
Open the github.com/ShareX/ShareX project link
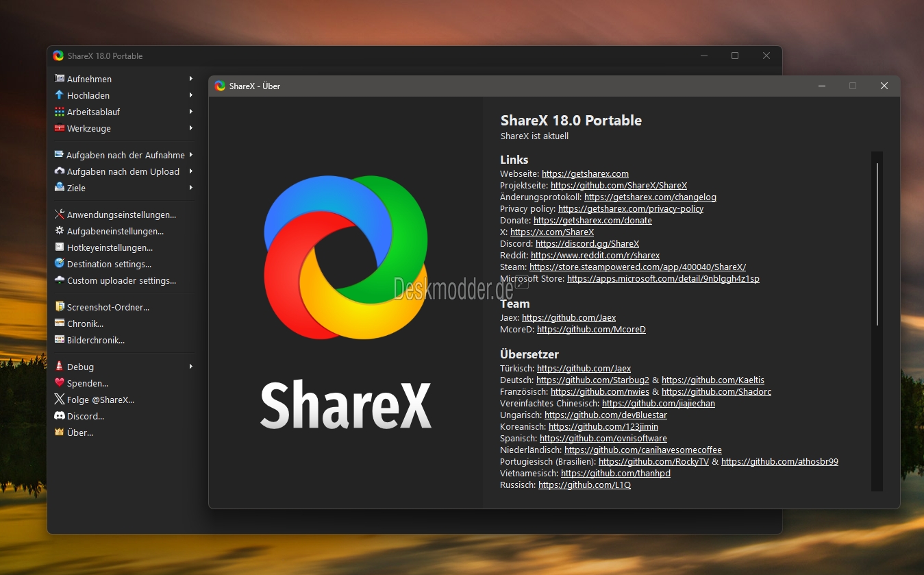(619, 186)
